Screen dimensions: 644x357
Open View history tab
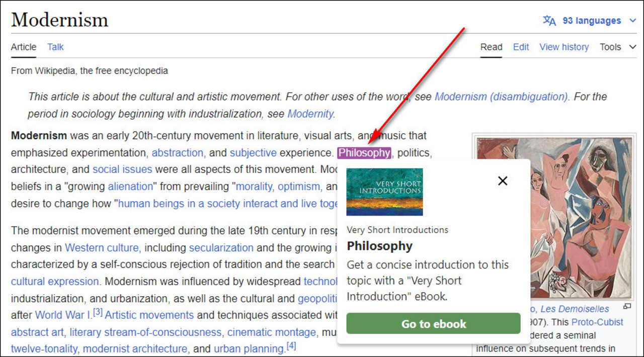[564, 47]
